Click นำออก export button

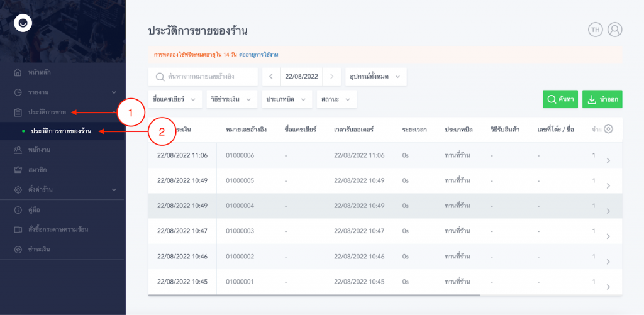point(602,99)
